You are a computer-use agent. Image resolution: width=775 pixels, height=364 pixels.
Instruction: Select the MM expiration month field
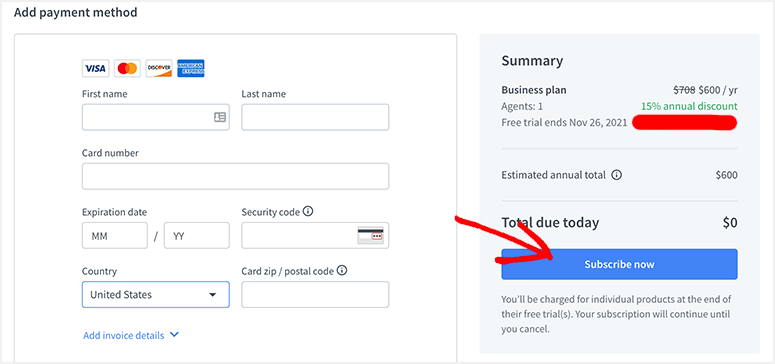[x=115, y=235]
